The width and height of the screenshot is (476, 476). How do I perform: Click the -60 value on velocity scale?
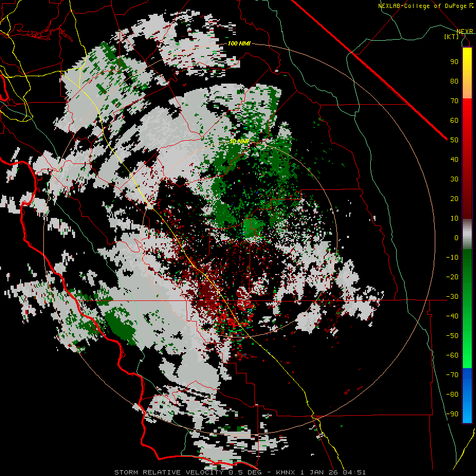(x=452, y=355)
